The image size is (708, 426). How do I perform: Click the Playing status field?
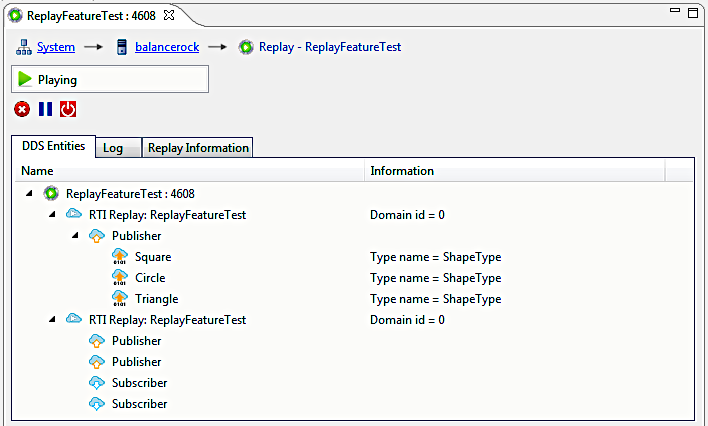pos(110,79)
